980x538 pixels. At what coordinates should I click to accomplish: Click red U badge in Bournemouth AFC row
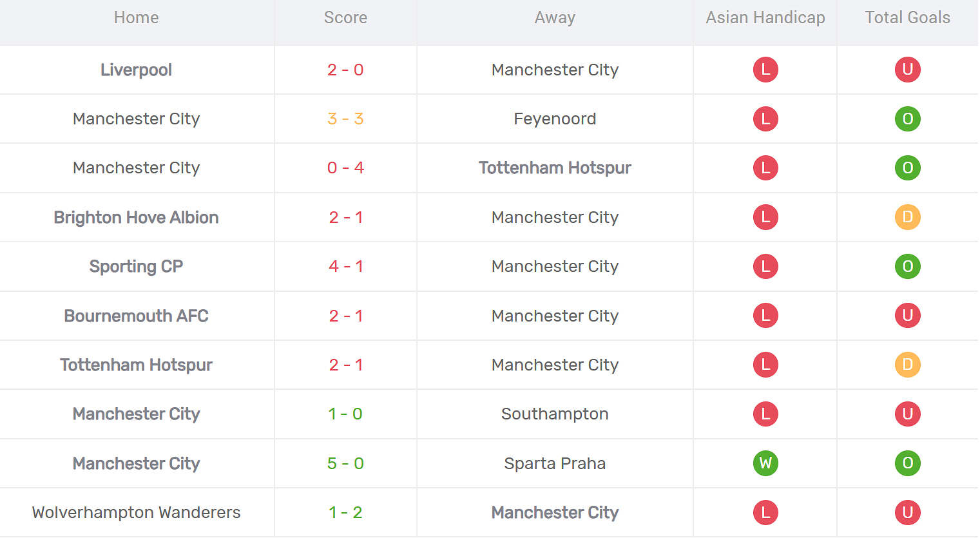907,316
